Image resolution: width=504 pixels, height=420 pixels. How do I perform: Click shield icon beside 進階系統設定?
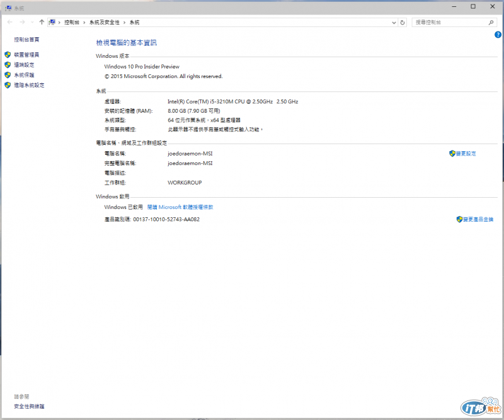[x=8, y=85]
